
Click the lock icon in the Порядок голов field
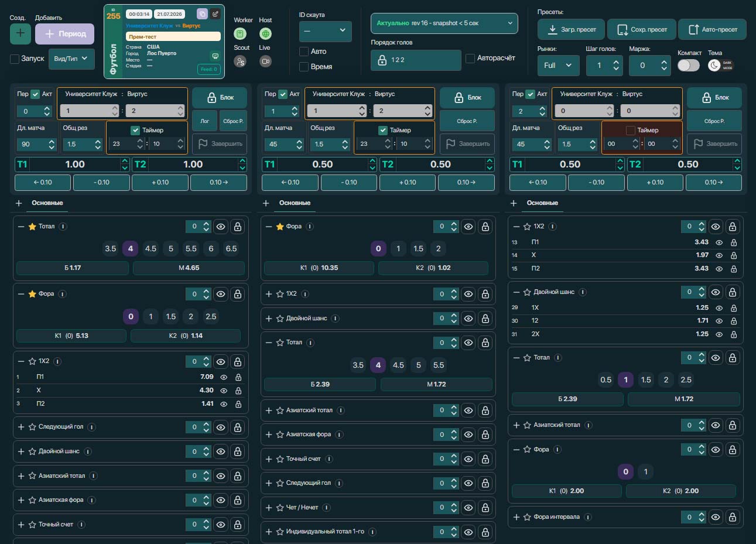point(382,60)
